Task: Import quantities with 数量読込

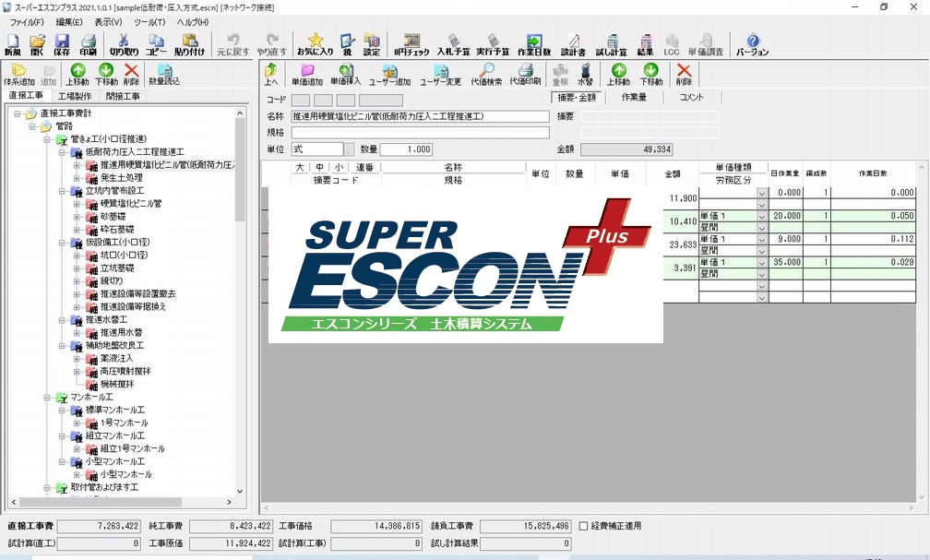Action: coord(163,76)
